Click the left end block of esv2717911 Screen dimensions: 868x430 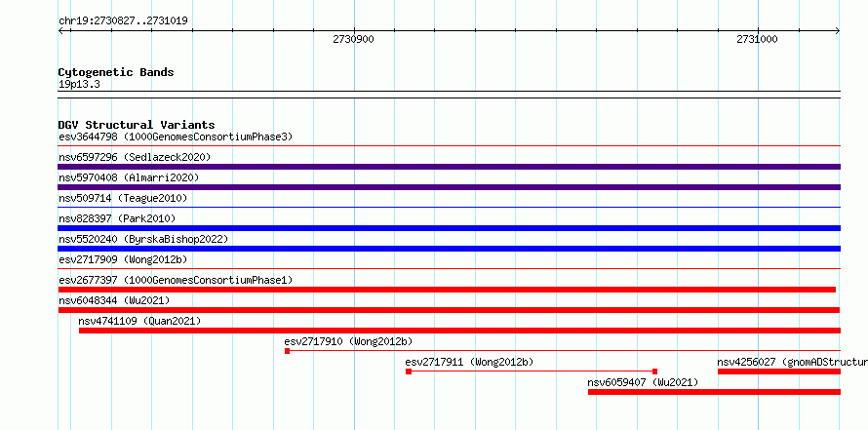click(409, 371)
